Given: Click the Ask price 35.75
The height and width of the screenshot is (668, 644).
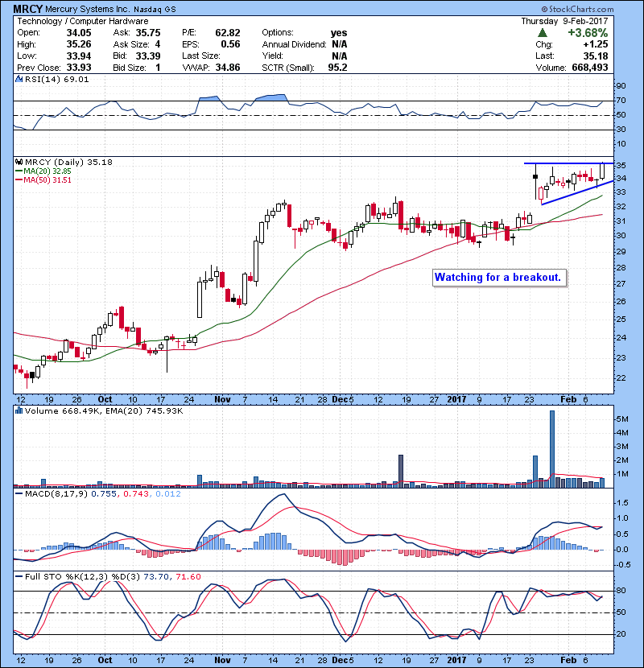Looking at the screenshot, I should click(148, 33).
